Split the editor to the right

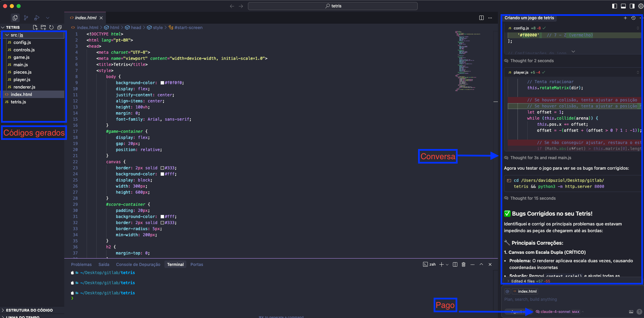pos(481,18)
